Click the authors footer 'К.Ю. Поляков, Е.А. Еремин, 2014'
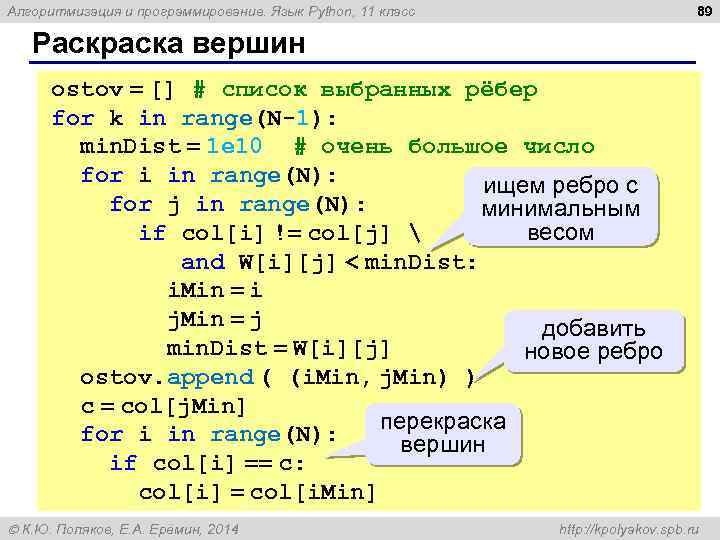 124,529
